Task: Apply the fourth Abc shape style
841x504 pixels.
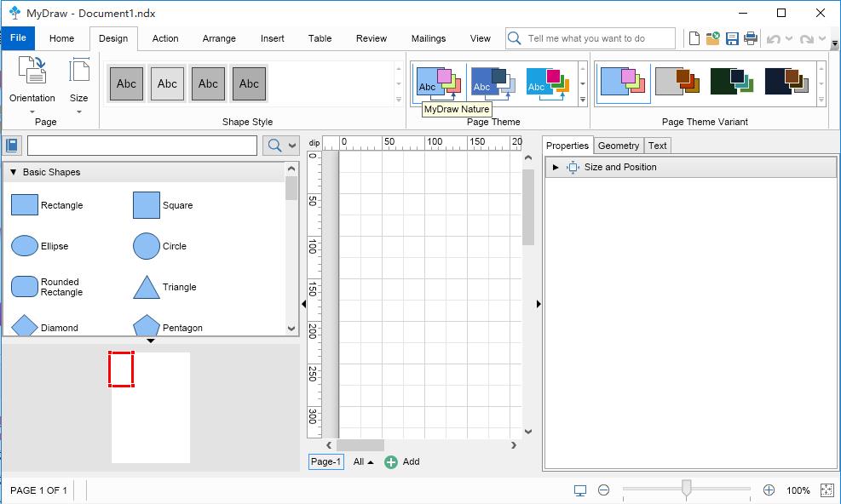Action: 249,83
